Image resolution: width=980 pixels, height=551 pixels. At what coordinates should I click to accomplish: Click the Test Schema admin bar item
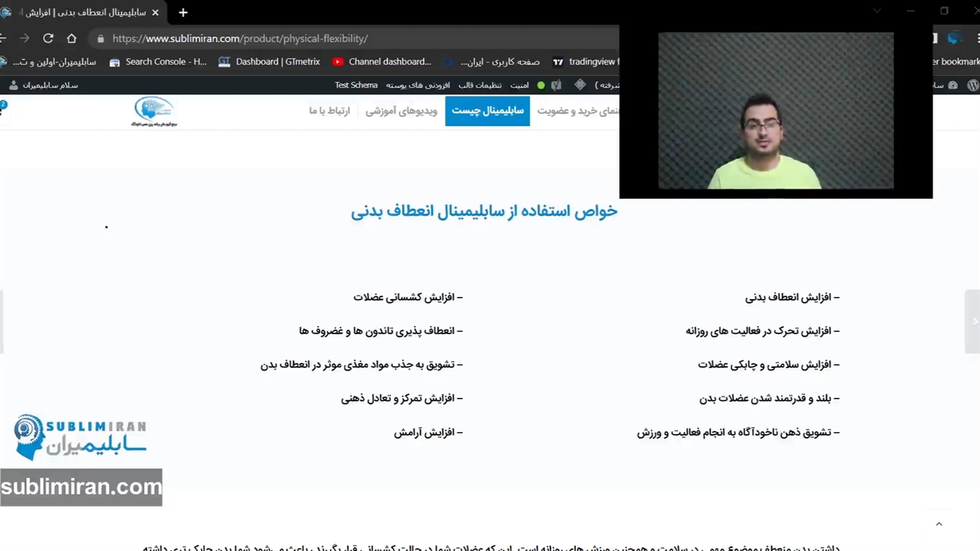coord(356,85)
